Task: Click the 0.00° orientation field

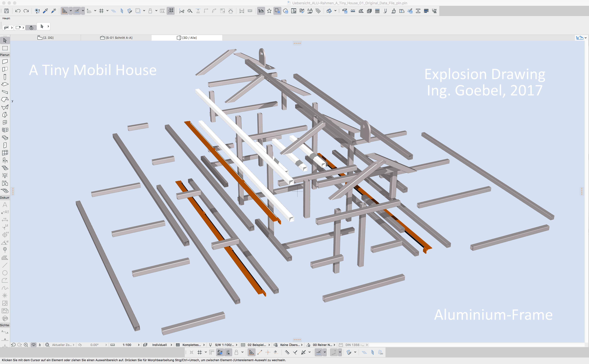Action: pos(94,345)
